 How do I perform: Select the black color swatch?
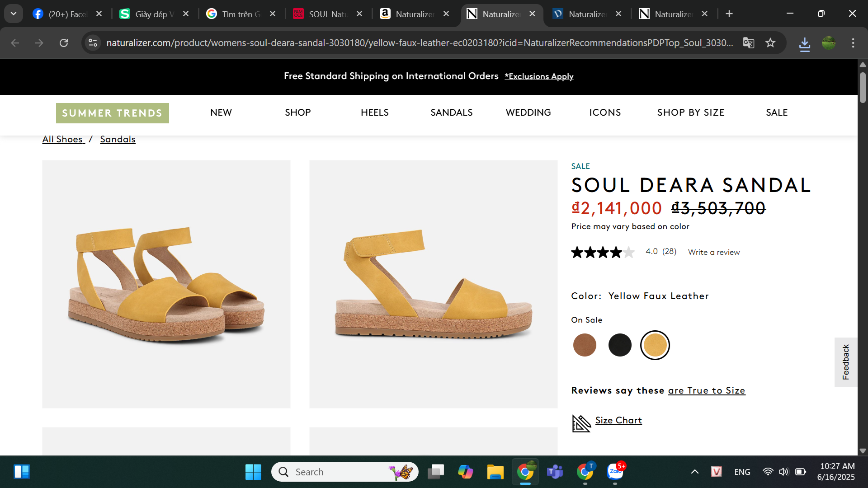click(x=620, y=345)
